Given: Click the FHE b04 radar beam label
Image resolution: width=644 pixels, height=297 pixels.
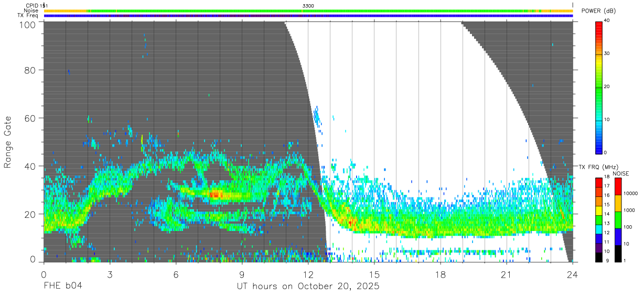Looking at the screenshot, I should click(x=62, y=287).
